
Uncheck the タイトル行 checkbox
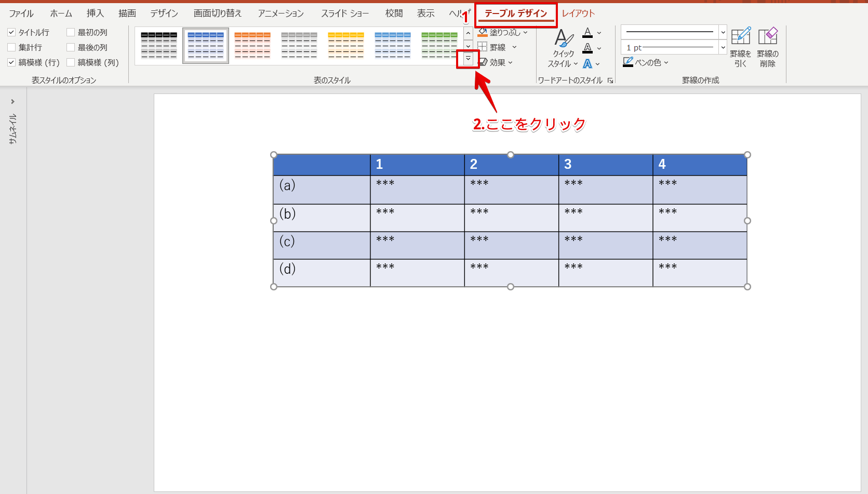pos(11,32)
